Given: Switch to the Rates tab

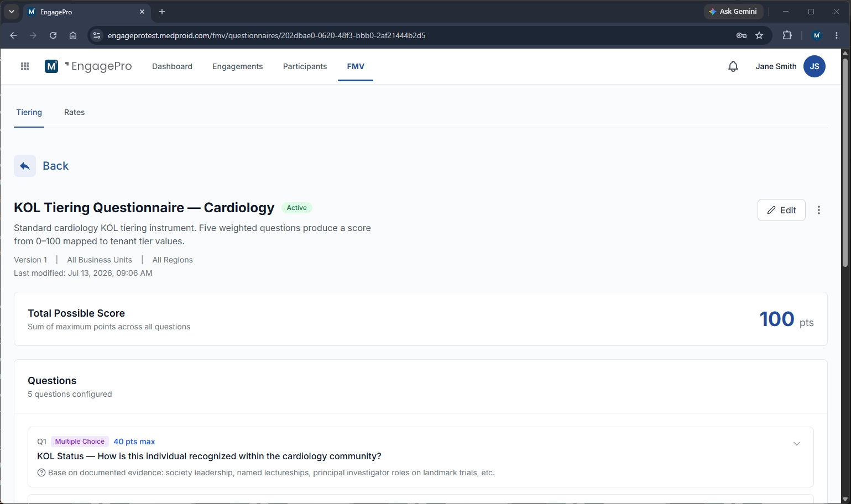Looking at the screenshot, I should 74,112.
